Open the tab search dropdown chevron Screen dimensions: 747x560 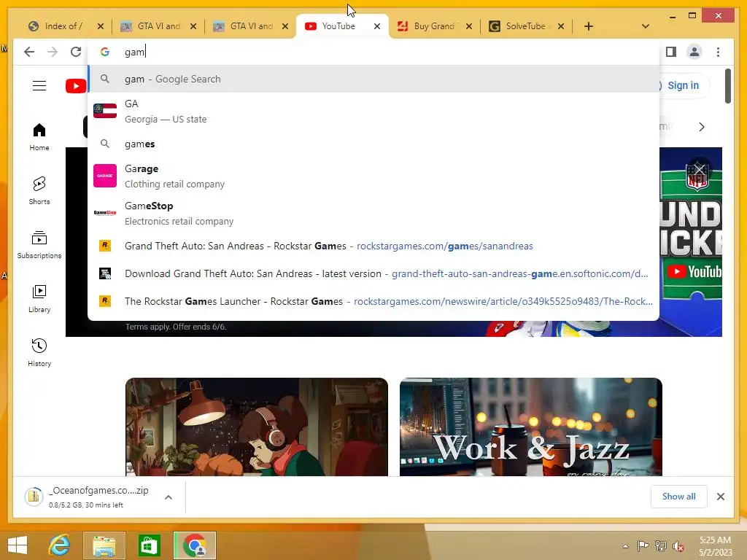[x=645, y=26]
